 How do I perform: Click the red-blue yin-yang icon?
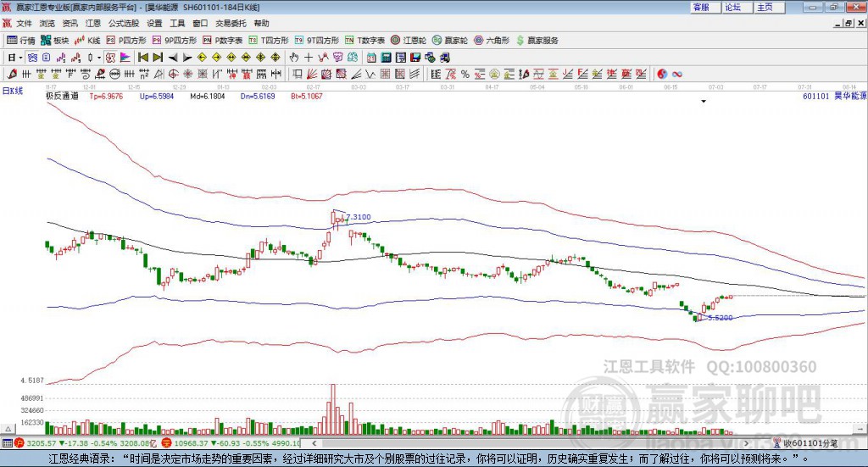click(x=662, y=74)
